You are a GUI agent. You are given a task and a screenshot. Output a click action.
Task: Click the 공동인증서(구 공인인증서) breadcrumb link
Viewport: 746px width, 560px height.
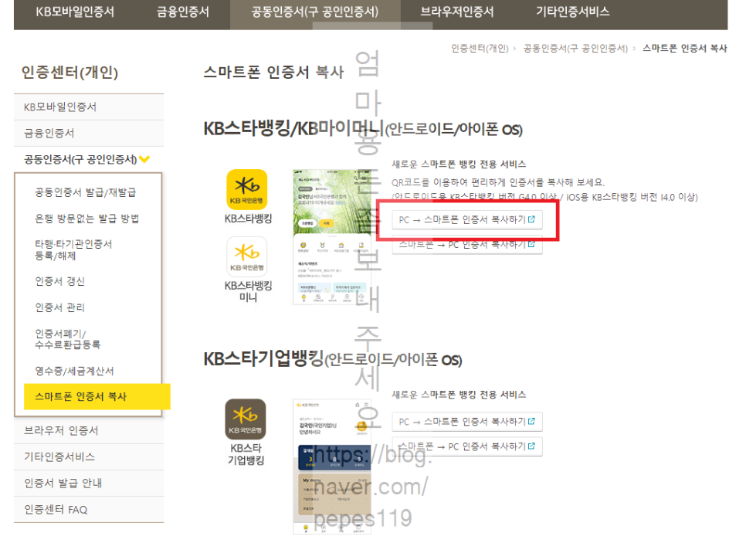pyautogui.click(x=575, y=49)
